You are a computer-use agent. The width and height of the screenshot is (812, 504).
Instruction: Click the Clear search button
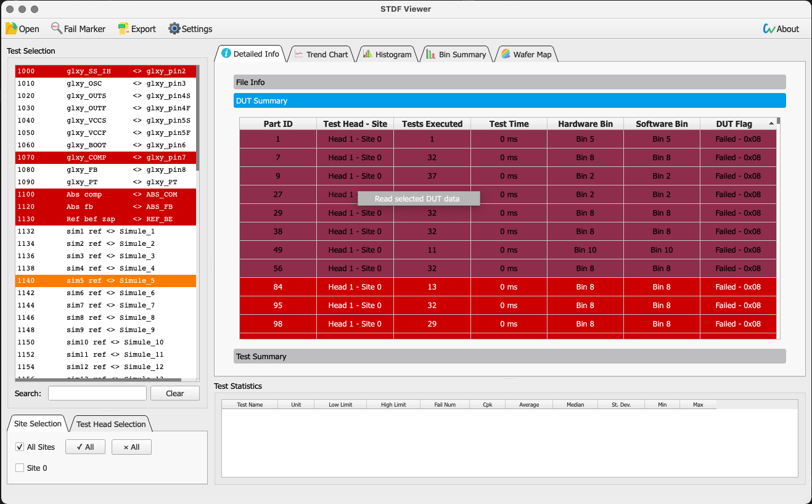pos(174,393)
